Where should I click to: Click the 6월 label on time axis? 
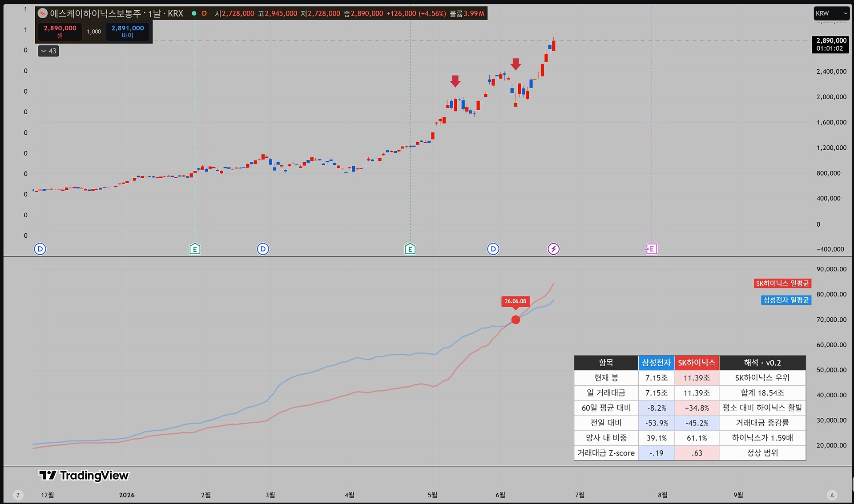click(500, 495)
